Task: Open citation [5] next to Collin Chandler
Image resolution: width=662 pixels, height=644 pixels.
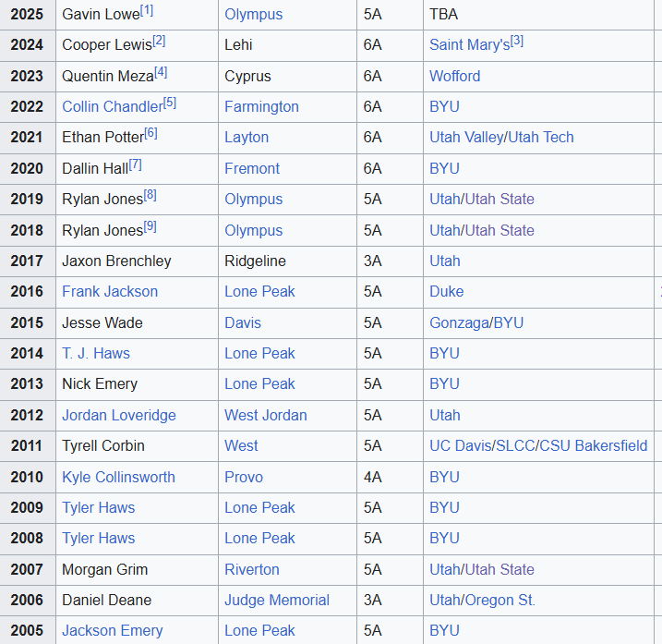Action: pyautogui.click(x=170, y=103)
